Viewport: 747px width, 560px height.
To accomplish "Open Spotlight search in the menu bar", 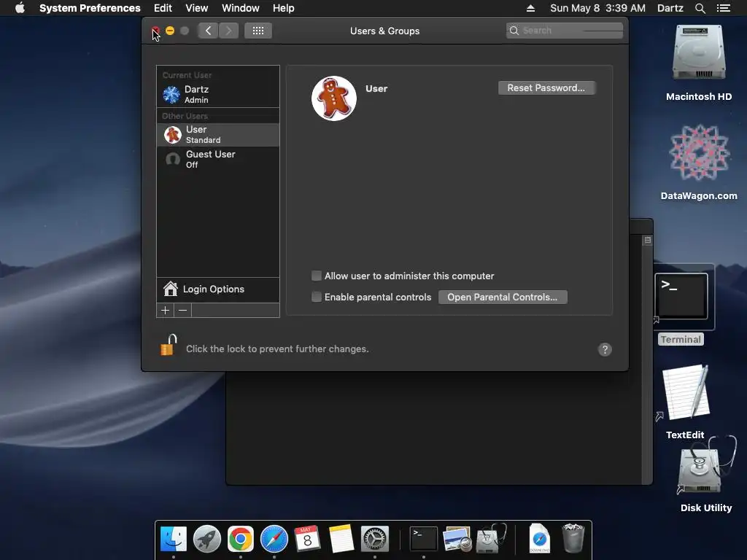I will (x=700, y=8).
